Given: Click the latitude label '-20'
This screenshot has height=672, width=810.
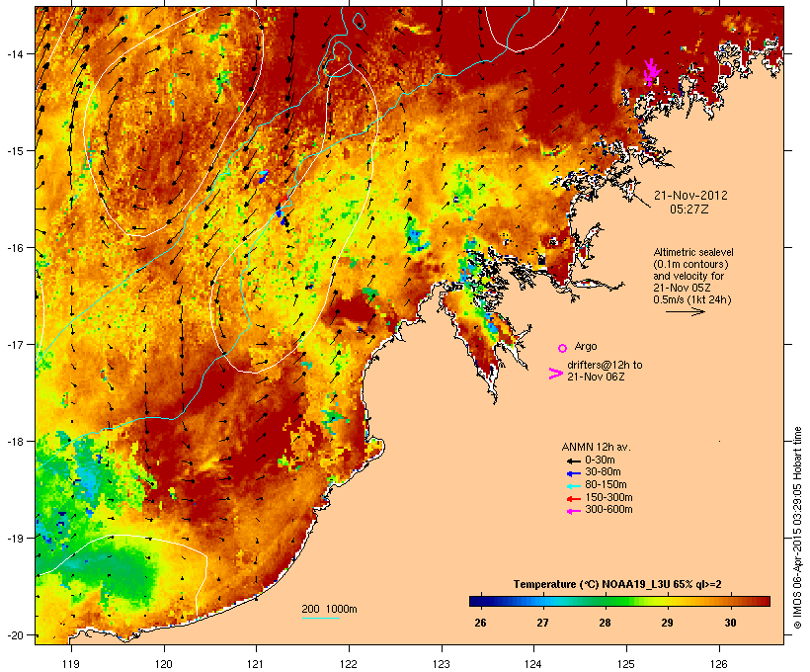Looking at the screenshot, I should (15, 634).
